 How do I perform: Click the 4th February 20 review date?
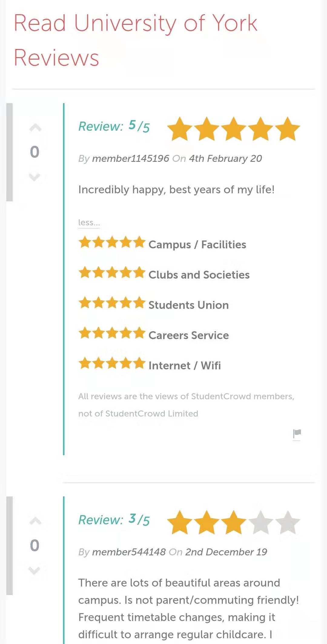pos(225,159)
